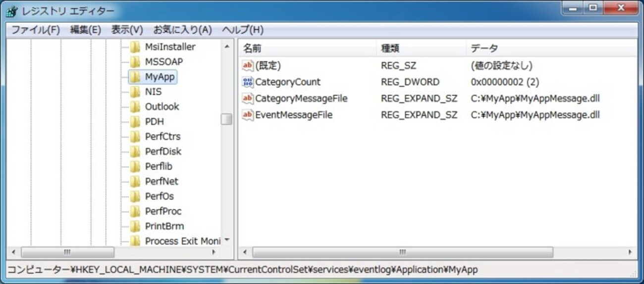Viewport: 644px width, 284px height.
Task: Select the EventMessageFile value name
Action: click(294, 115)
